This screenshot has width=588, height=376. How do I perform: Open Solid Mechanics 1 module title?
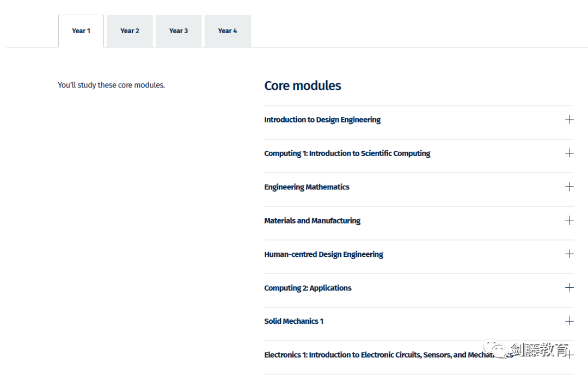293,322
